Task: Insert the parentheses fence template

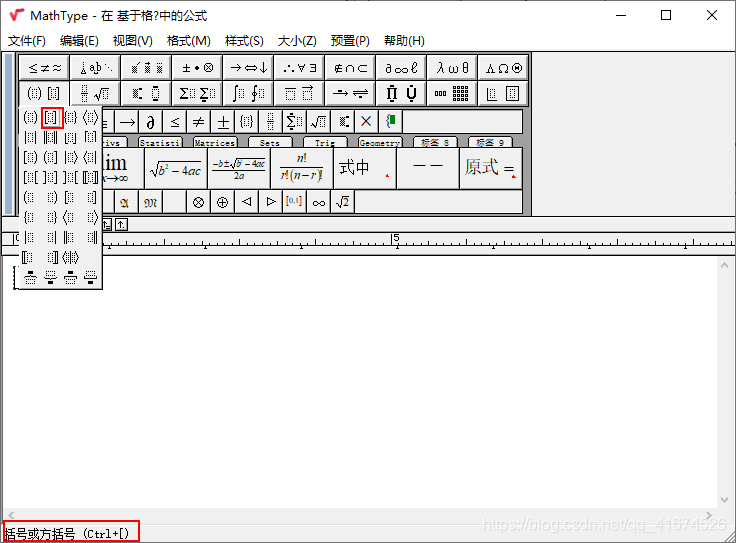Action: [31, 117]
